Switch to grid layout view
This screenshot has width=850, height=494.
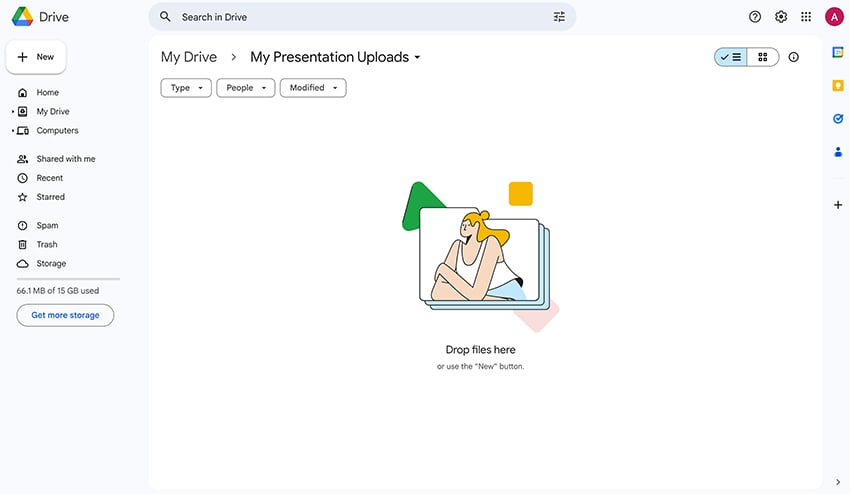coord(763,58)
